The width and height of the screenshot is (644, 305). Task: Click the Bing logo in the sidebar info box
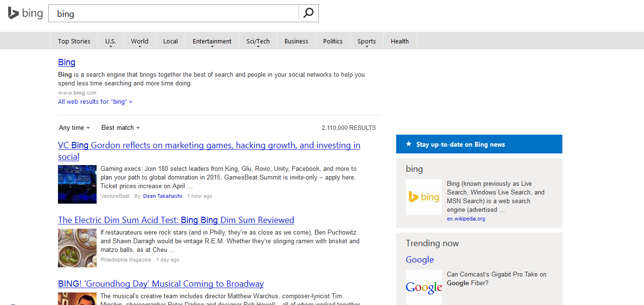pos(424,197)
